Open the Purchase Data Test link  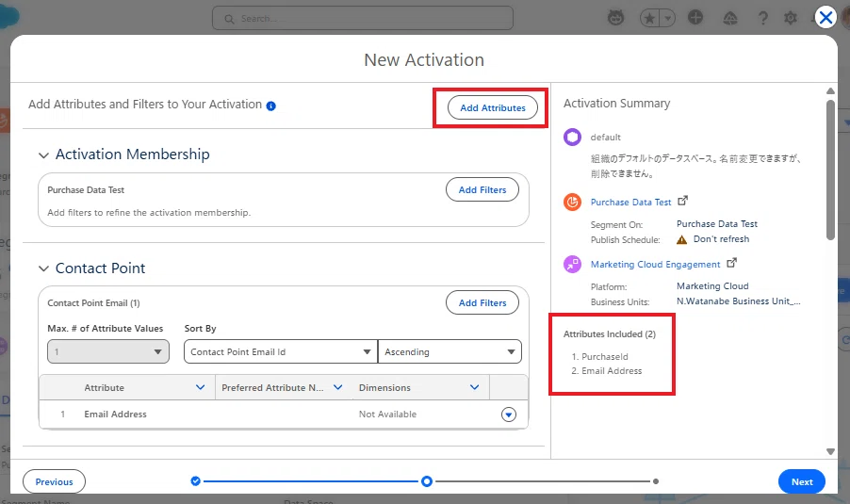pyautogui.click(x=630, y=203)
